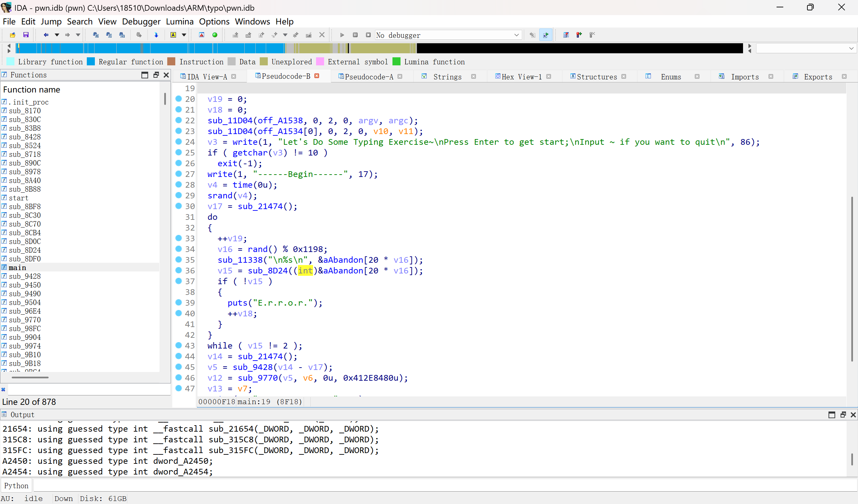Maximize the Output panel
Viewport: 858px width, 504px height.
coord(832,415)
